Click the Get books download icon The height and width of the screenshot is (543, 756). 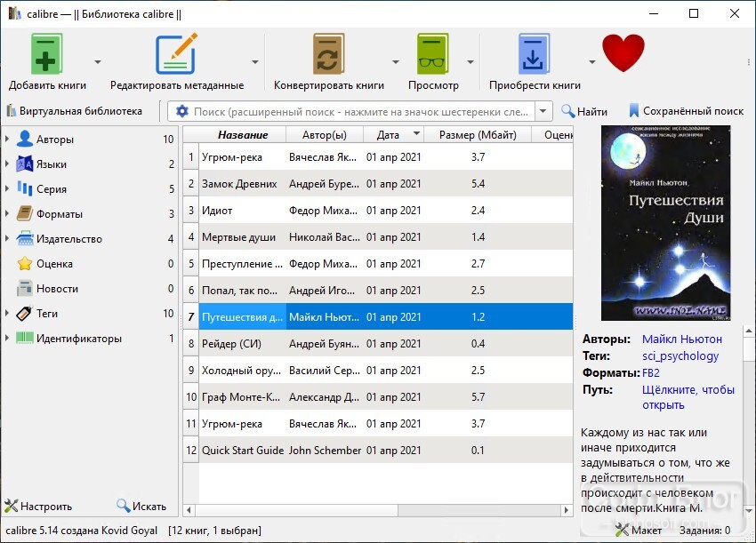[x=534, y=53]
